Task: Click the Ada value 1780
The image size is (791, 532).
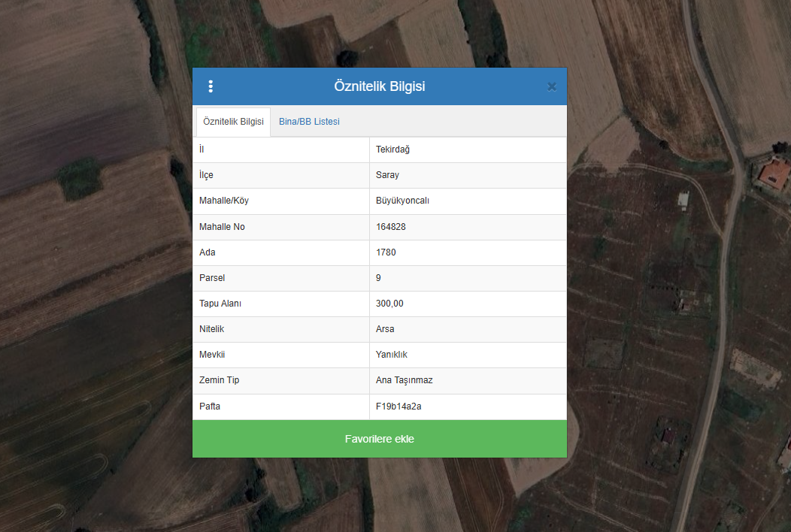Action: 386,252
